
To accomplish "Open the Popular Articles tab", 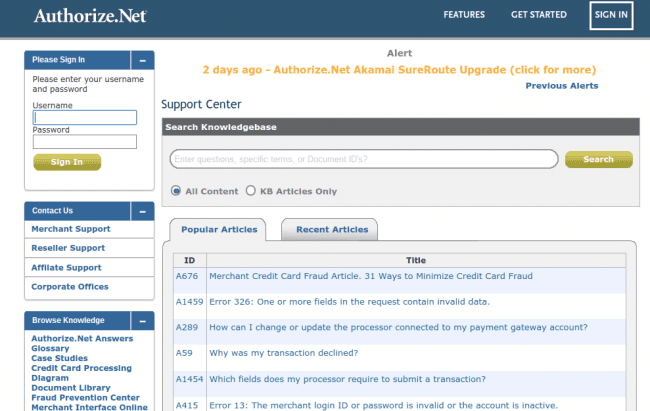I will [x=218, y=230].
